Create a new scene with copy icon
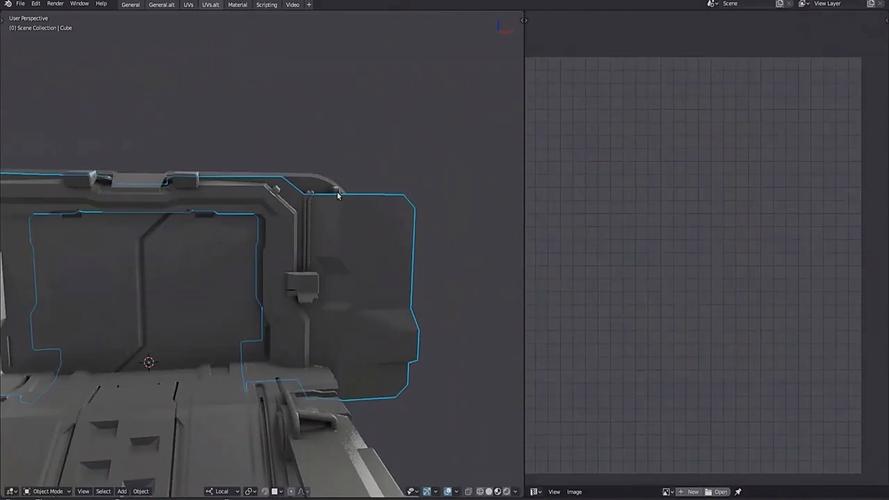The image size is (889, 500). point(780,3)
